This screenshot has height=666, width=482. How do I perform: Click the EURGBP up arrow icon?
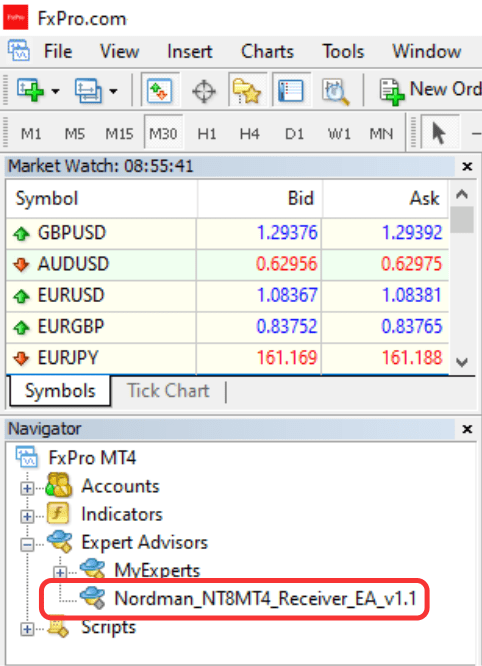click(21, 327)
